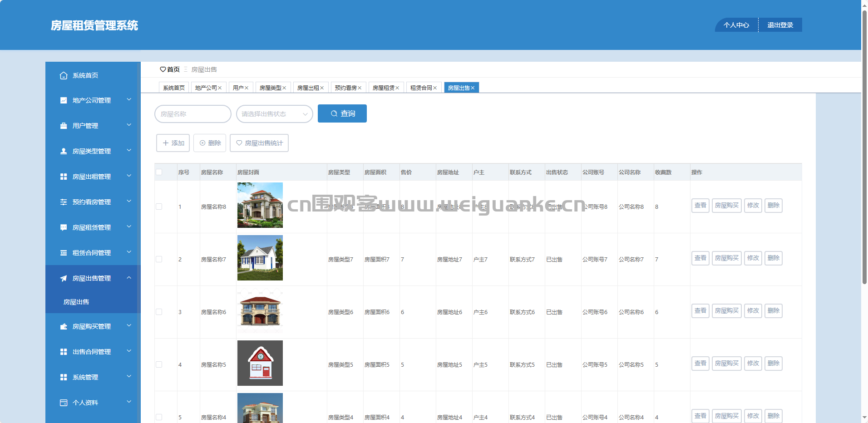Viewport: 868px width, 423px height.
Task: Switch to the 预约看房 tab
Action: (x=346, y=88)
